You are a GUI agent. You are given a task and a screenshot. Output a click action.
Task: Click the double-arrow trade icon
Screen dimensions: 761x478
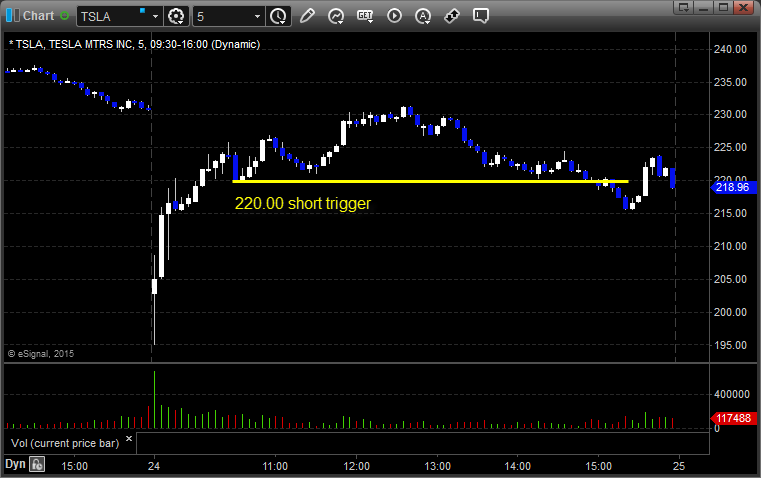pos(452,16)
